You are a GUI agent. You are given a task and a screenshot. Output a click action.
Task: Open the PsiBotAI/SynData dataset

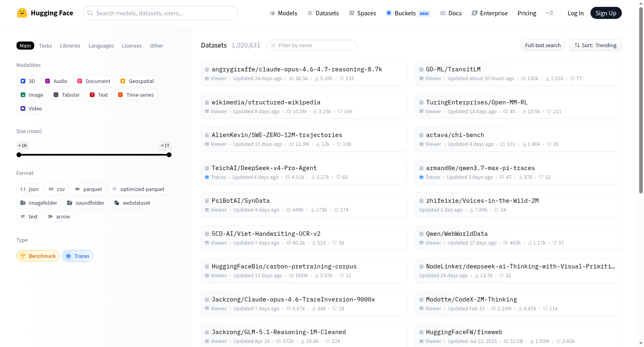(x=304, y=205)
